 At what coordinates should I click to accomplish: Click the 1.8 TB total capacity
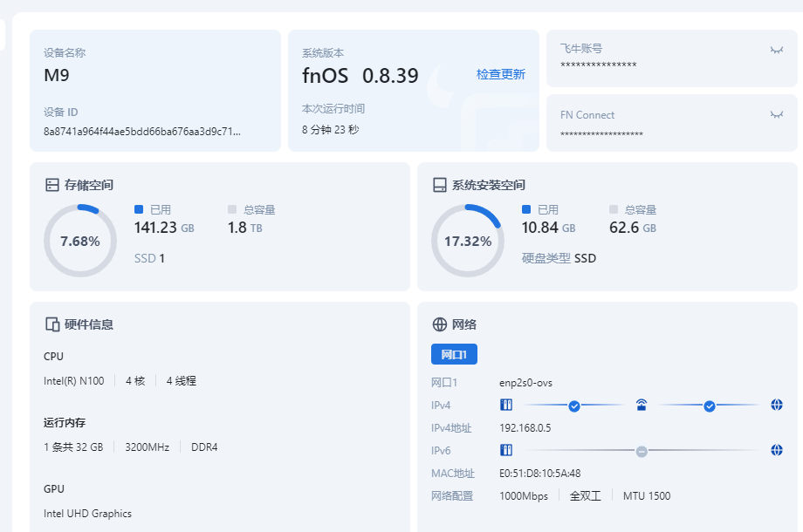[244, 228]
